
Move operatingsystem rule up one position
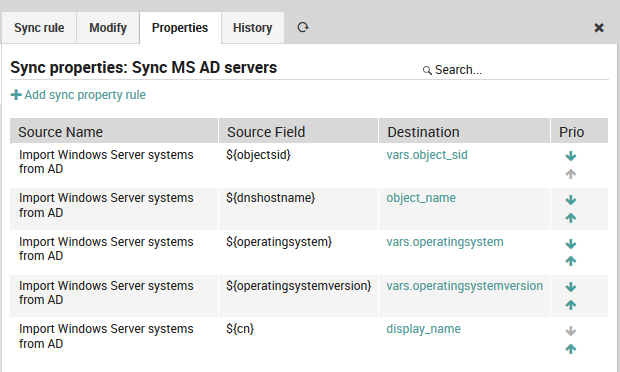click(570, 261)
